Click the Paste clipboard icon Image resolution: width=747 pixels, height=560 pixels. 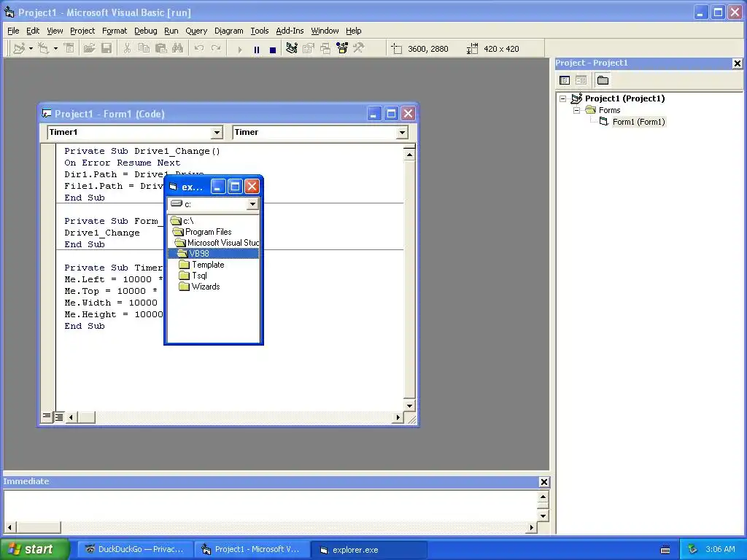tap(160, 48)
